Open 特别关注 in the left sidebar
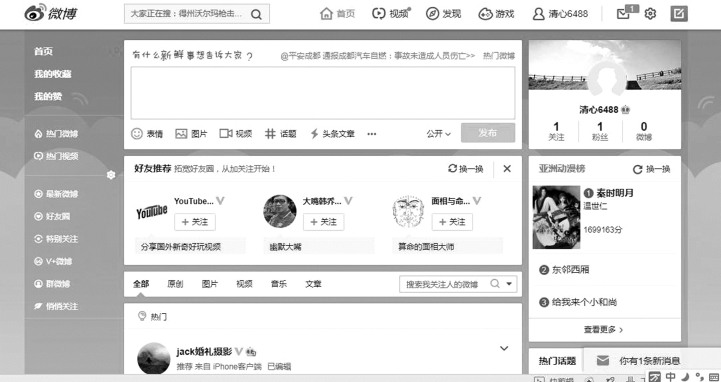Screen dimensions: 721x382 point(56,239)
